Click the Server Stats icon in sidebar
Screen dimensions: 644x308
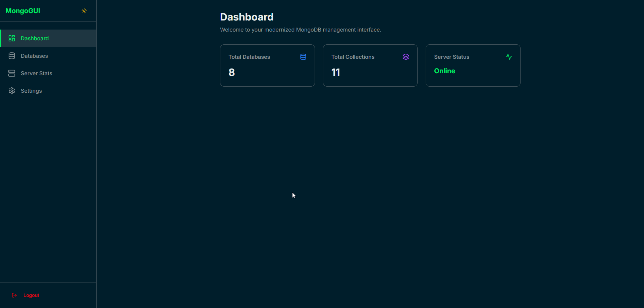click(x=12, y=73)
